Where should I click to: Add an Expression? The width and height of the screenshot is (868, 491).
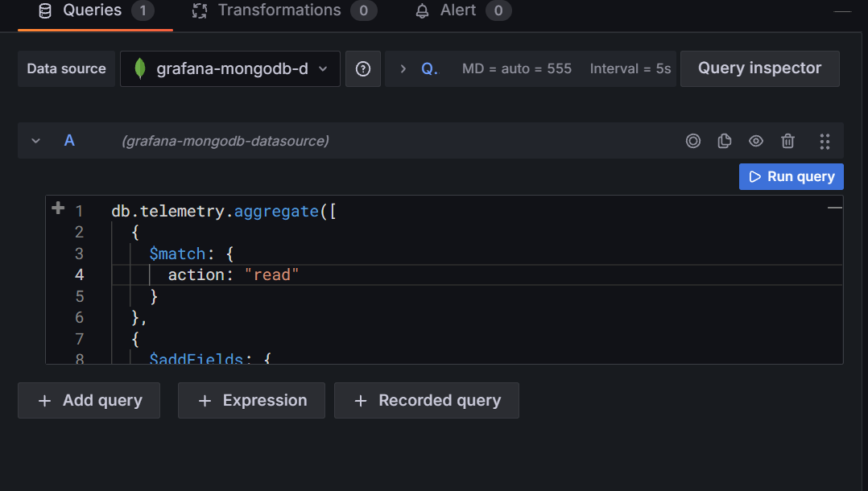click(x=251, y=400)
